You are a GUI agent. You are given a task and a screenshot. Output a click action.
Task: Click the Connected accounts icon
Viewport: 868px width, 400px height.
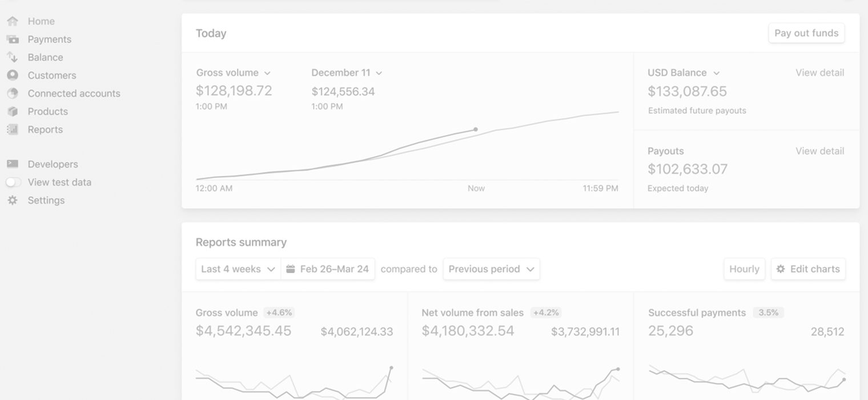click(x=13, y=93)
